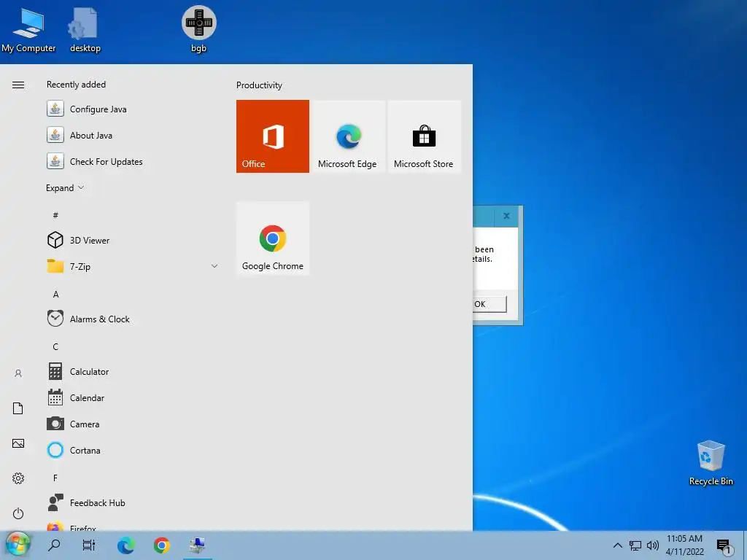The image size is (747, 560).
Task: Open Configure Java from Recently added
Action: click(133, 109)
